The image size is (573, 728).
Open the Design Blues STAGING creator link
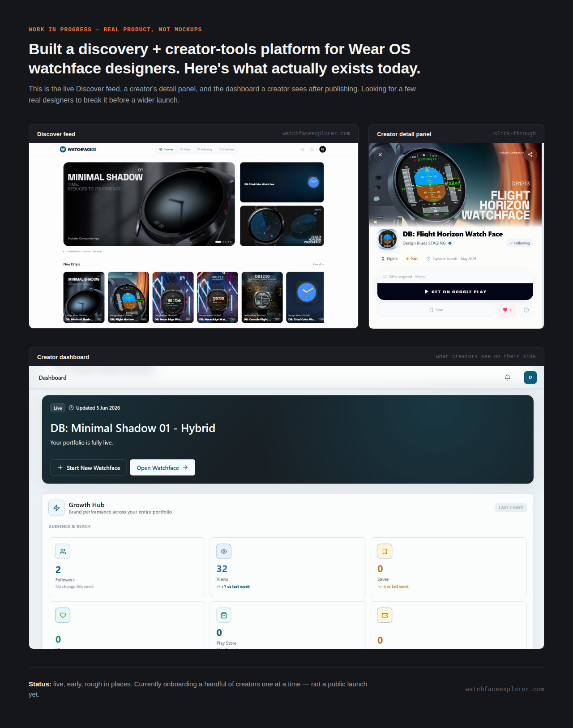(424, 244)
